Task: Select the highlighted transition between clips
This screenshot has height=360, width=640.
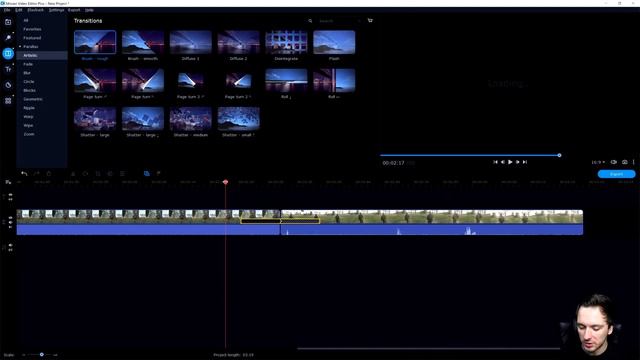Action: coord(280,221)
